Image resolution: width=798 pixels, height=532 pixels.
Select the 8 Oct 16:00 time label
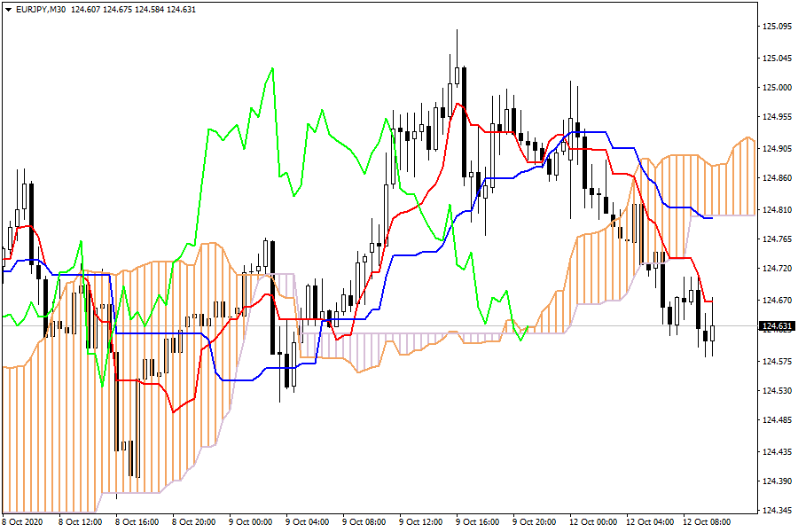click(137, 522)
